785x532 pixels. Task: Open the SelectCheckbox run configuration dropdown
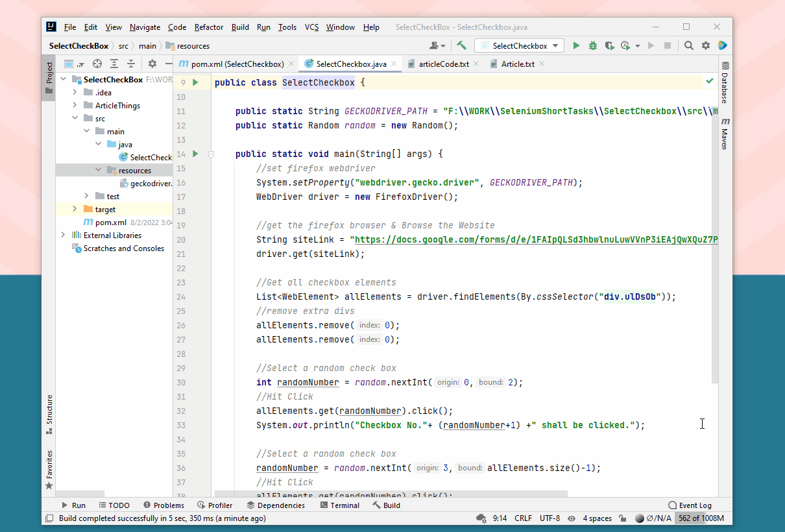click(x=519, y=45)
